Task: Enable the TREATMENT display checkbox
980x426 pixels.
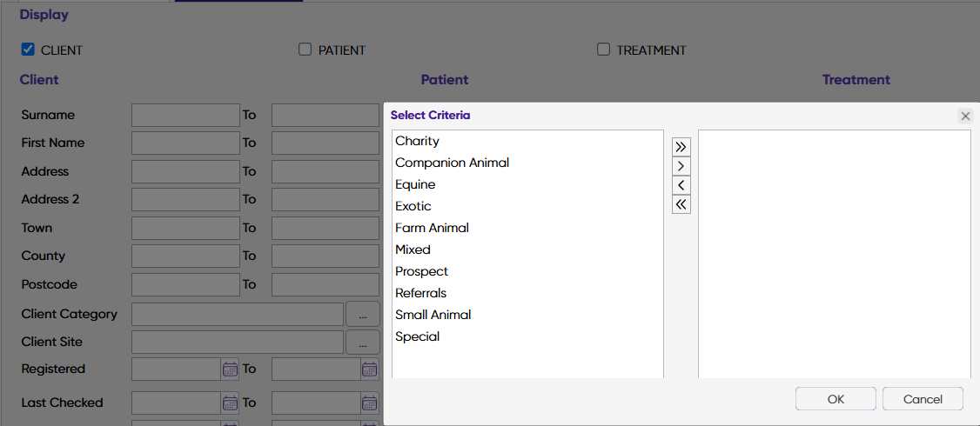Action: (603, 50)
